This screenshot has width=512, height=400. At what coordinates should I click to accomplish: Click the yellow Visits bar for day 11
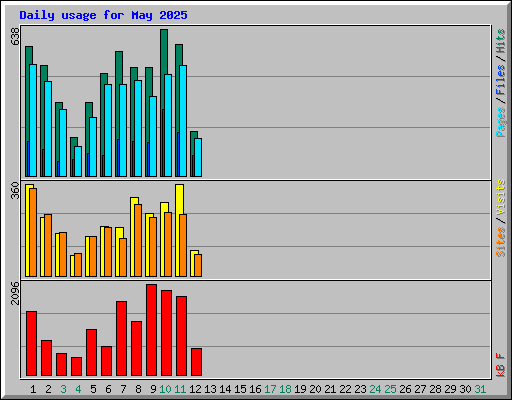[x=179, y=199]
